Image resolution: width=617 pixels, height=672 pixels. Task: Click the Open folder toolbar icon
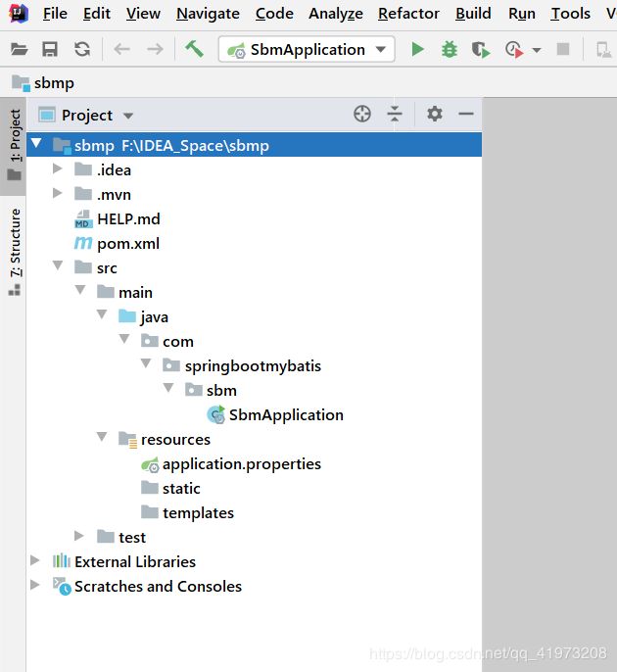19,49
